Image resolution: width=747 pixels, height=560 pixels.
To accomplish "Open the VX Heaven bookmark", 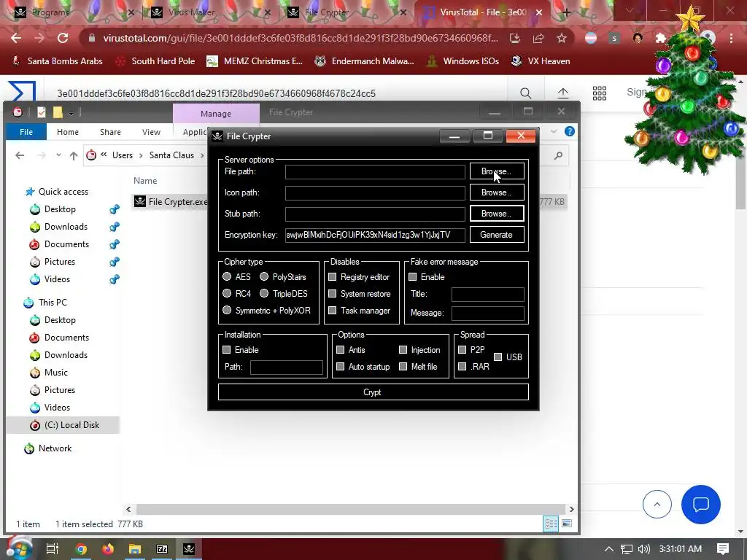I will click(541, 61).
